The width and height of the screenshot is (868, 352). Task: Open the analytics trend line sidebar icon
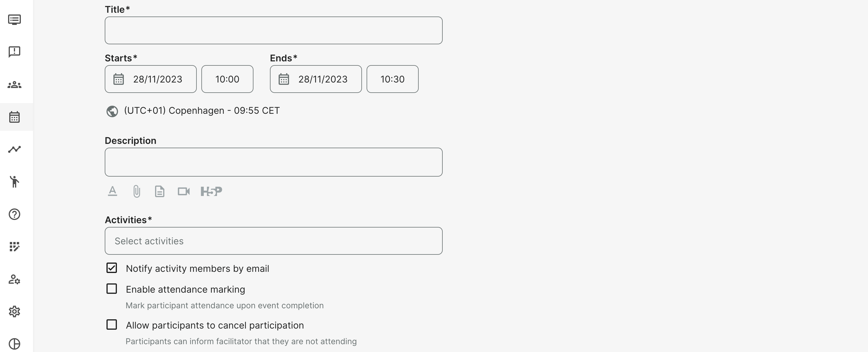pyautogui.click(x=14, y=149)
